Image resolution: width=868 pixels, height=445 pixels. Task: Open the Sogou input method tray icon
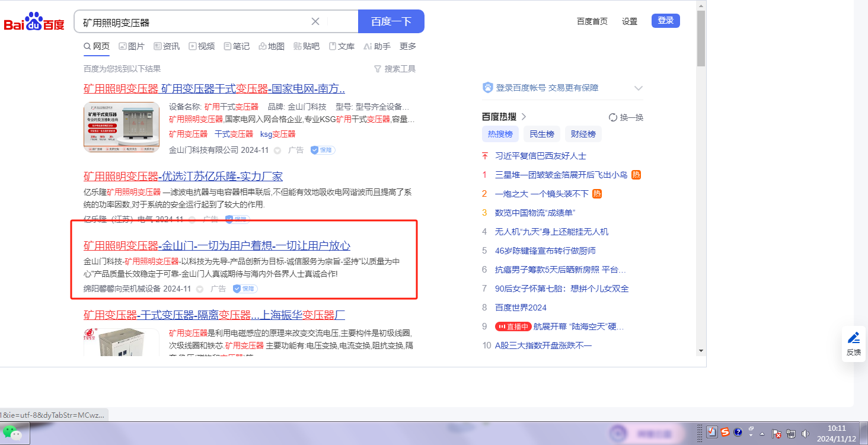[x=725, y=433]
